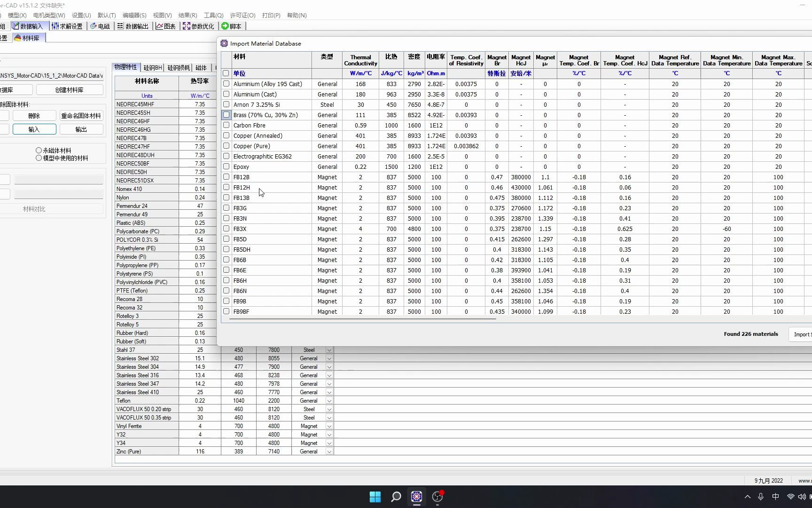
Task: Open the 求解设置 sliders tab icon
Action: tap(55, 26)
